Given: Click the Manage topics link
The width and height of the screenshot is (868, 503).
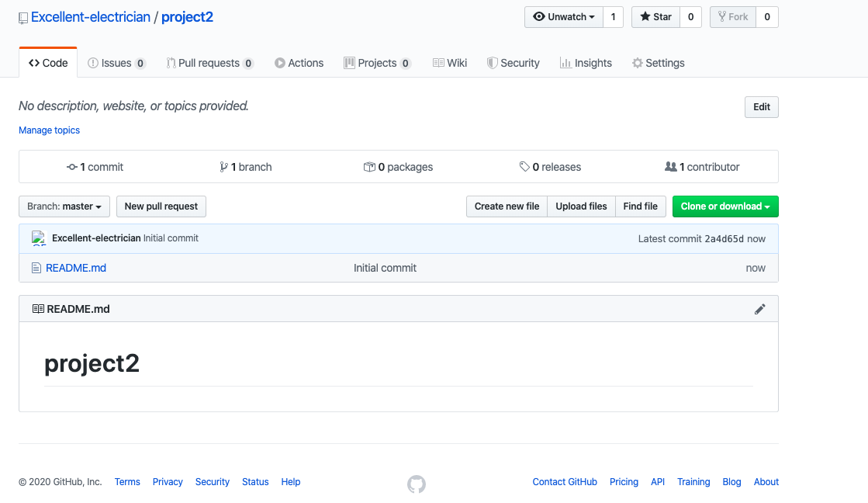Looking at the screenshot, I should 50,130.
